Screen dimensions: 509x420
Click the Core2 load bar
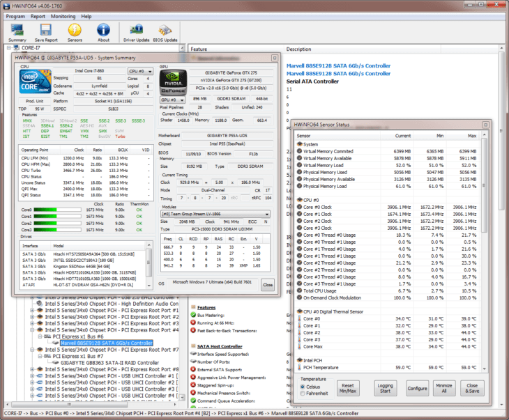[57, 223]
